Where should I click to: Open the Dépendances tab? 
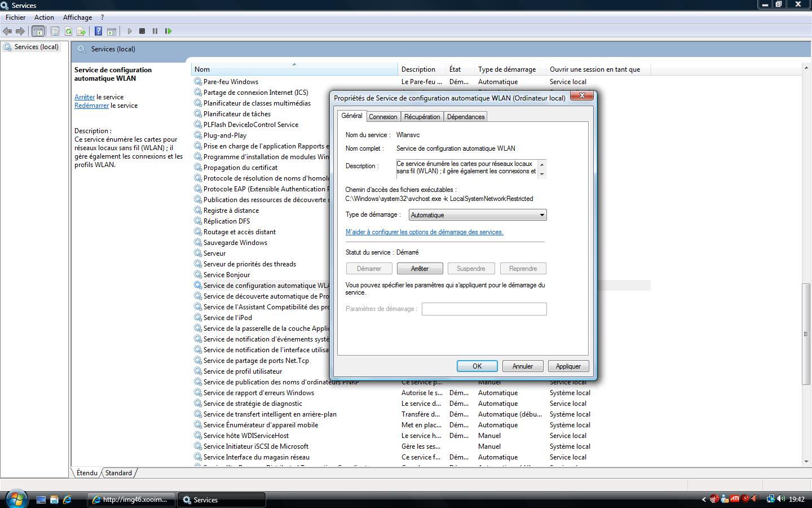coord(466,117)
